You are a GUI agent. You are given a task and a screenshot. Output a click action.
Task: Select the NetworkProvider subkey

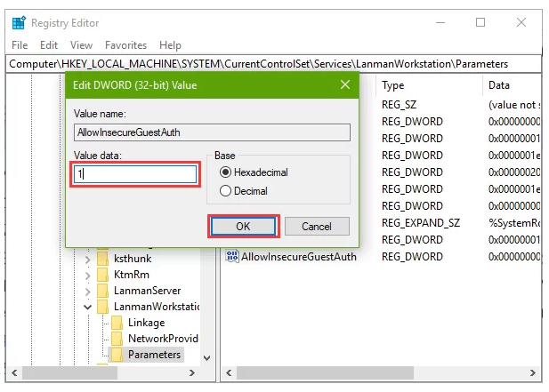pos(163,339)
